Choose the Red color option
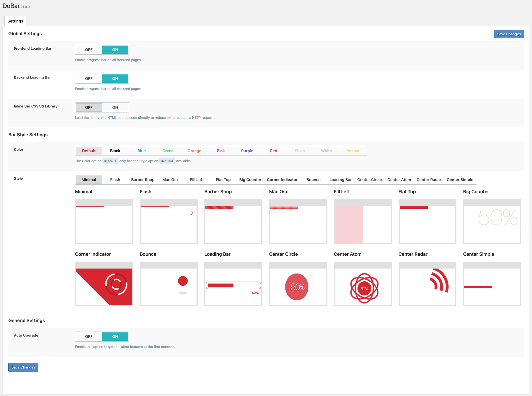The height and width of the screenshot is (396, 532). [x=274, y=151]
